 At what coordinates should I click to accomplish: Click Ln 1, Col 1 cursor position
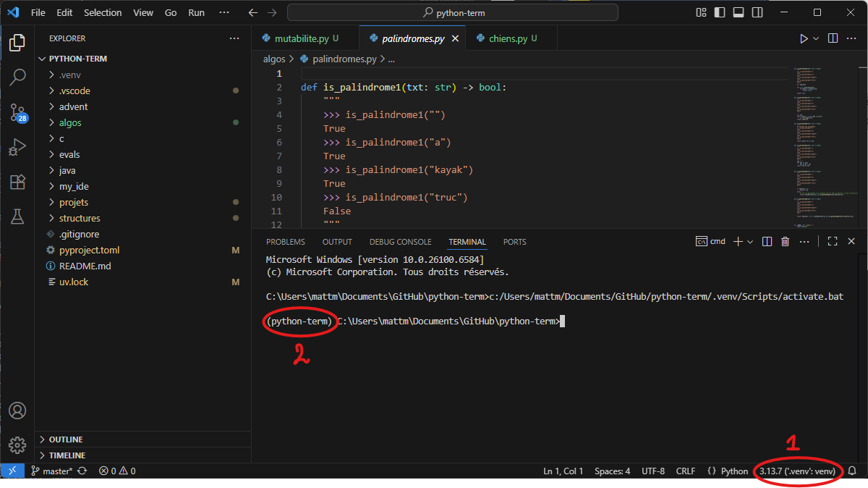[x=563, y=471]
